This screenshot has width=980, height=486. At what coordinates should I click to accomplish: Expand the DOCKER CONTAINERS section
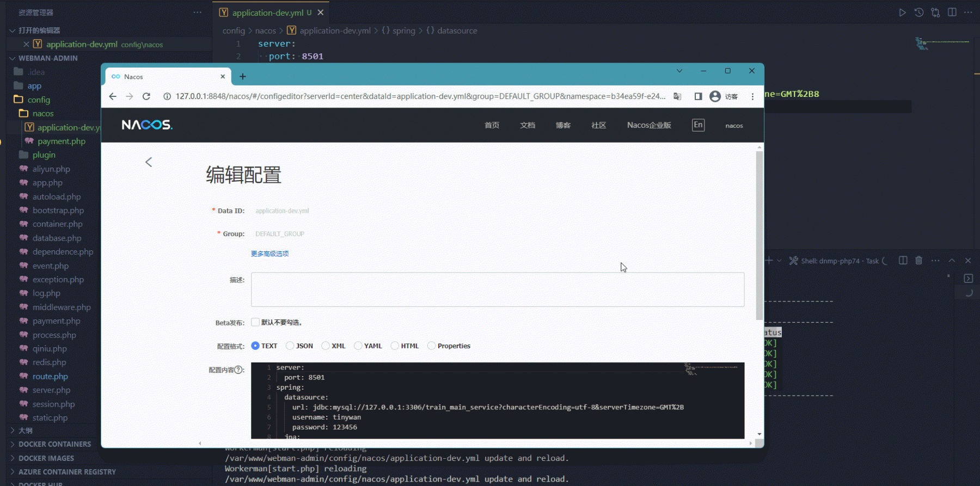pos(54,444)
